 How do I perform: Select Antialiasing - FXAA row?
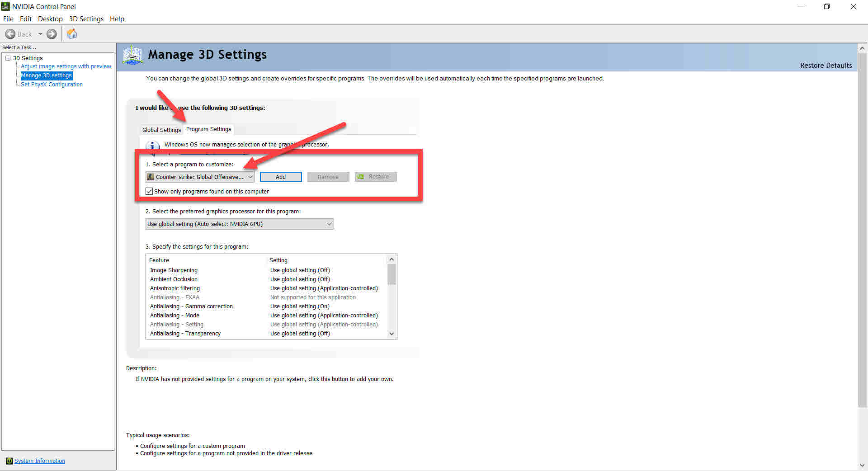point(267,297)
